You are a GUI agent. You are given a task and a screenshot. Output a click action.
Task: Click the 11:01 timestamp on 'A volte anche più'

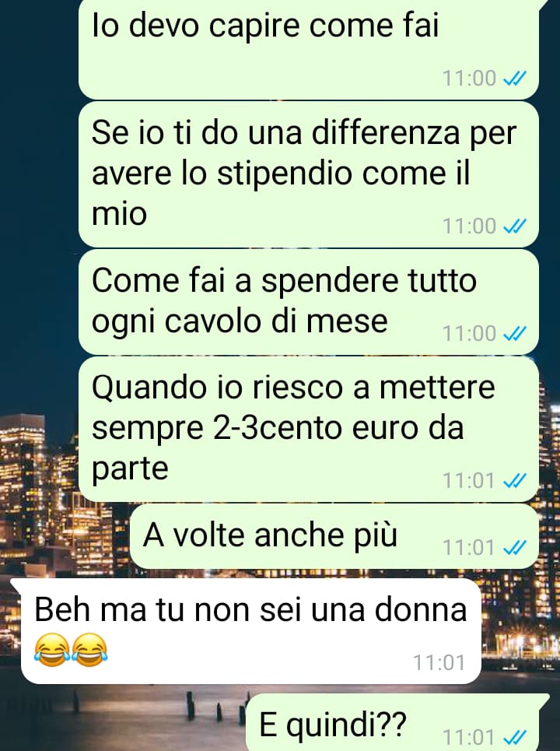pos(469,547)
